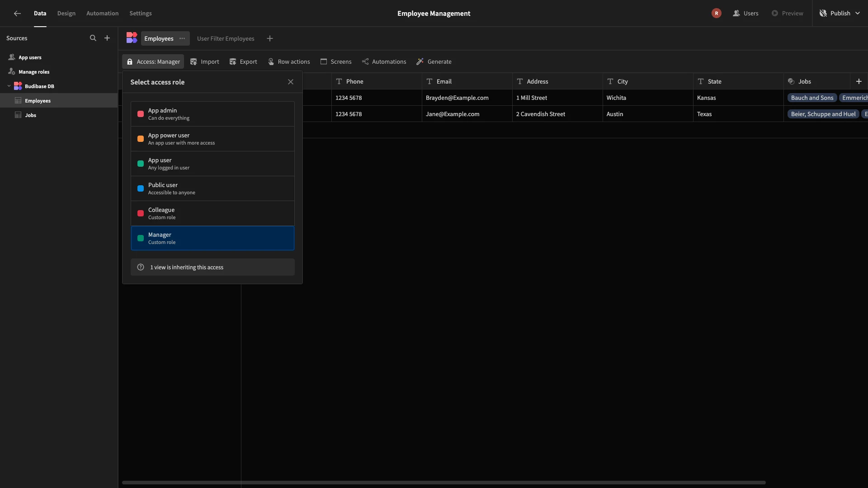Select the Colleague custom role
Viewport: 868px width, 488px height.
[212, 213]
